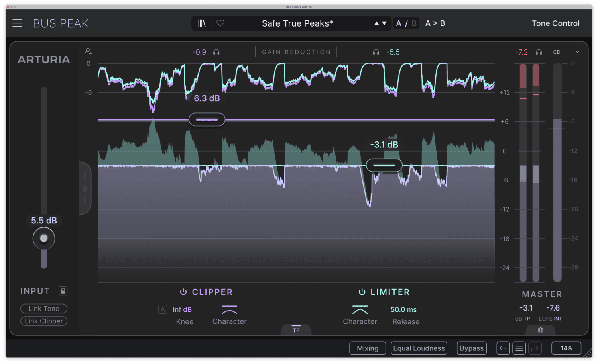Expand the side panel chevron handle
Screen dimensions: 598x364
point(85,188)
